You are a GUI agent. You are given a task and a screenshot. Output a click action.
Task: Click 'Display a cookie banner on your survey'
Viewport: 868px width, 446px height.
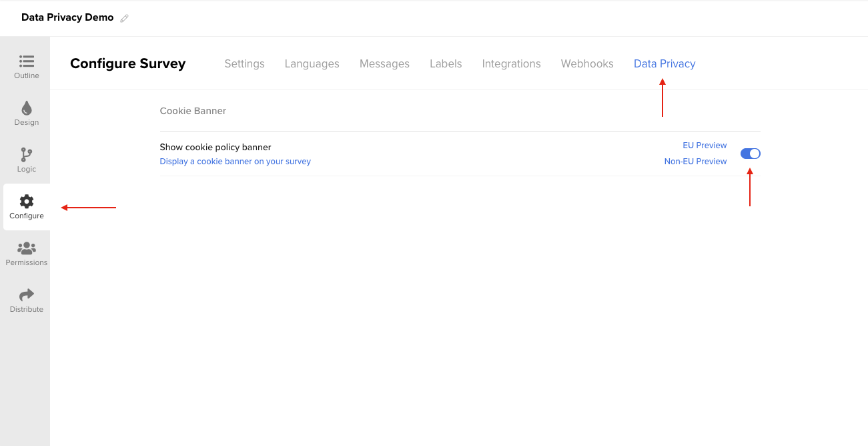click(235, 162)
